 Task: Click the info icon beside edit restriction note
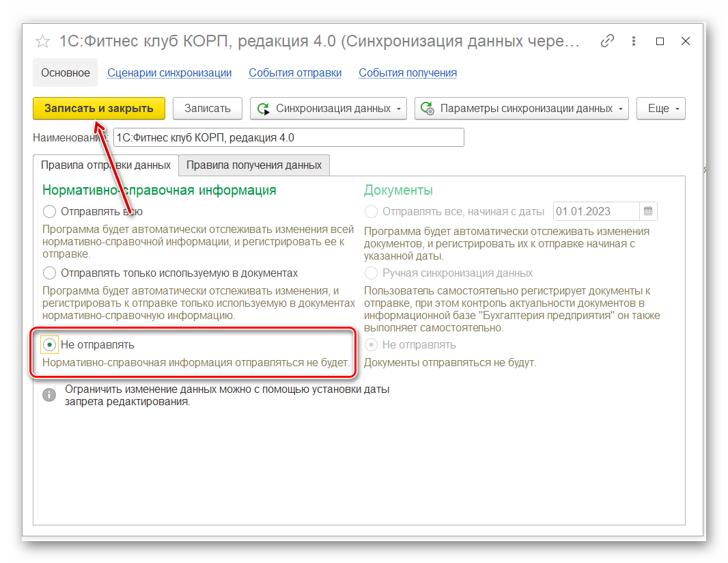pos(49,395)
